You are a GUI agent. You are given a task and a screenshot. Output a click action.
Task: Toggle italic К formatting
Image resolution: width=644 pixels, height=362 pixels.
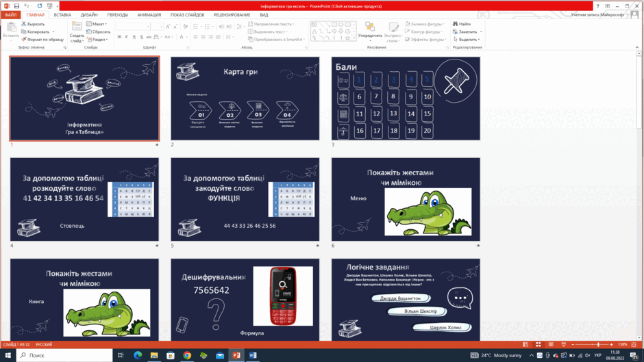pos(127,37)
